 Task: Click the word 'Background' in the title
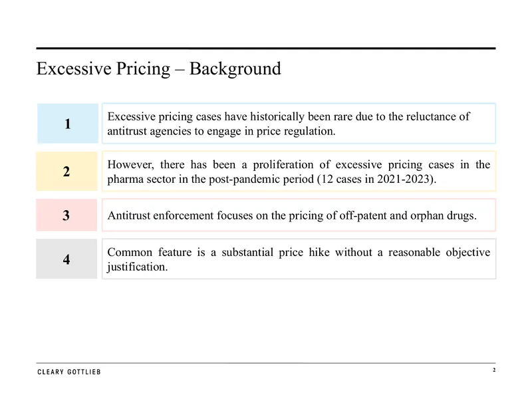click(x=235, y=69)
